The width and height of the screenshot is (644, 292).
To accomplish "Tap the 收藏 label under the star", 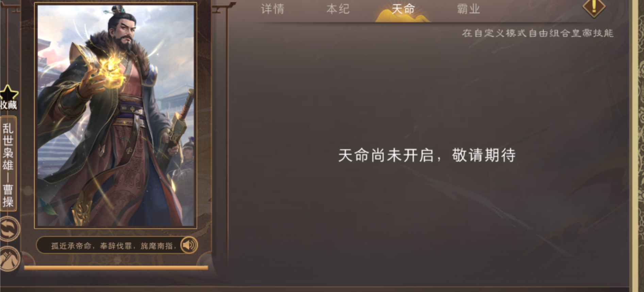I will point(9,105).
